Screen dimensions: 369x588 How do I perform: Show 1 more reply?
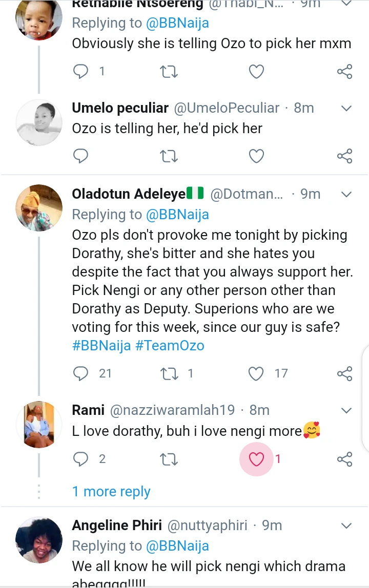[x=111, y=492]
